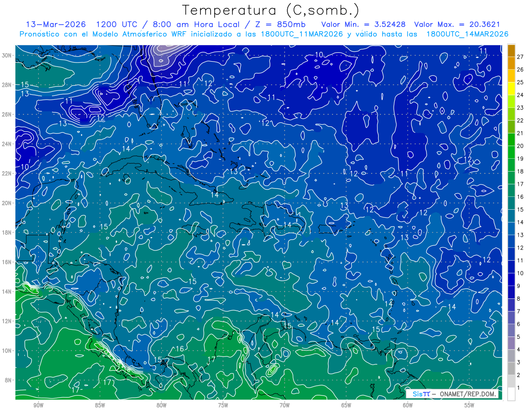The image size is (532, 411).
Task: Click colorbar scale label '27'
Action: (520, 57)
